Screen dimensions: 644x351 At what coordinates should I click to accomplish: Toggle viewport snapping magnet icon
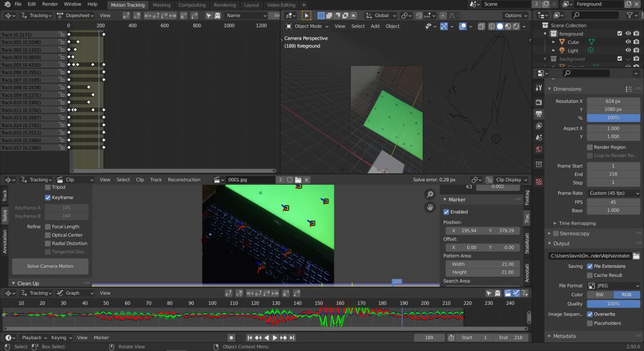(x=418, y=16)
